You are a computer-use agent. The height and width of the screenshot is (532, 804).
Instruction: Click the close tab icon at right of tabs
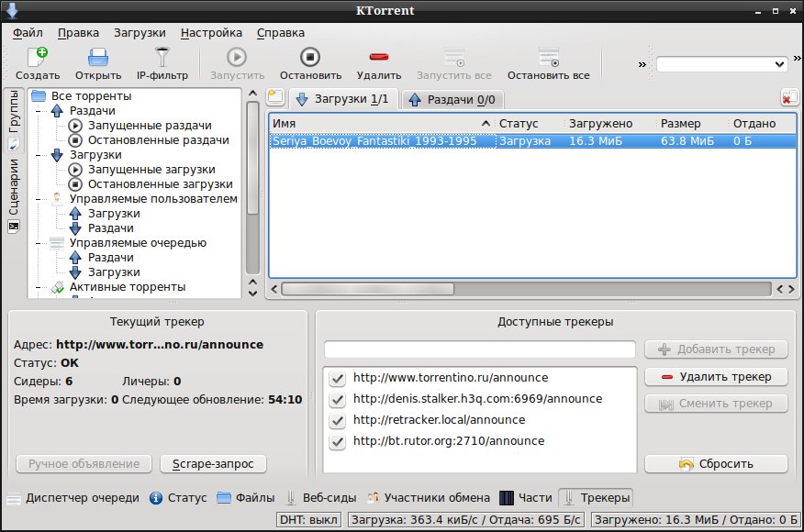click(789, 97)
